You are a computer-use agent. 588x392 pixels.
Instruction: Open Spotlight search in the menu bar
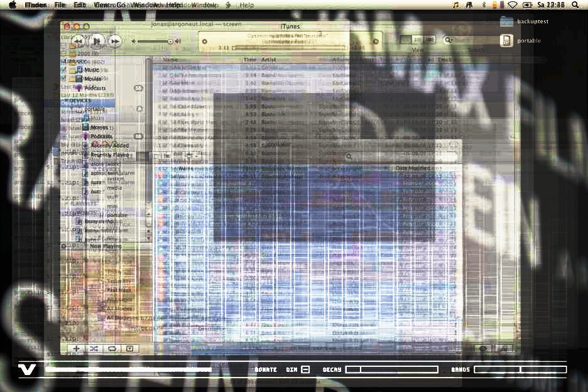click(x=575, y=5)
